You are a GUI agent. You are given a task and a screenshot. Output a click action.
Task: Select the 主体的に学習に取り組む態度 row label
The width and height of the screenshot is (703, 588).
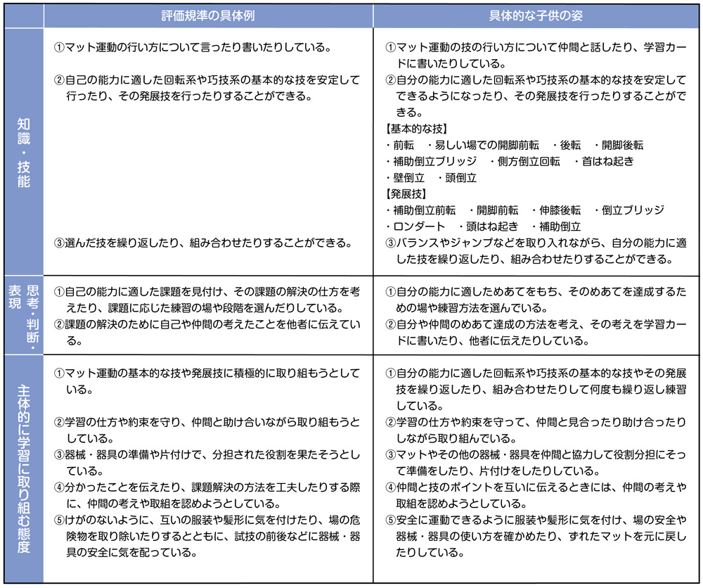click(23, 468)
